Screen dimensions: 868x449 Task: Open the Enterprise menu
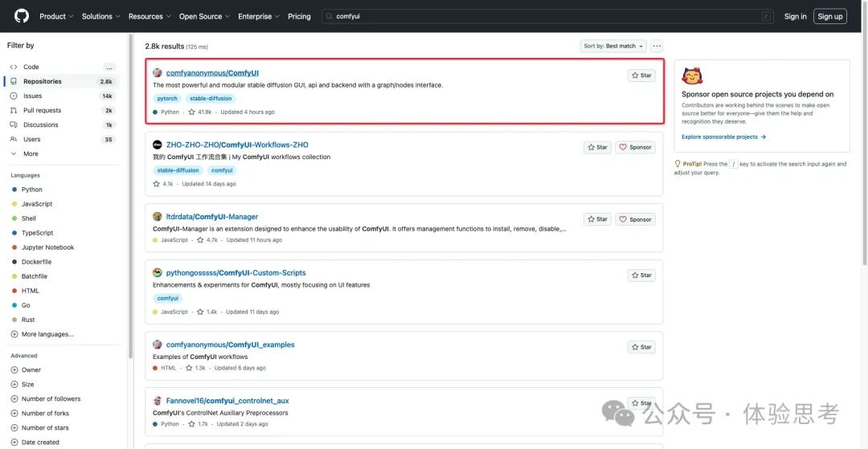pos(259,17)
